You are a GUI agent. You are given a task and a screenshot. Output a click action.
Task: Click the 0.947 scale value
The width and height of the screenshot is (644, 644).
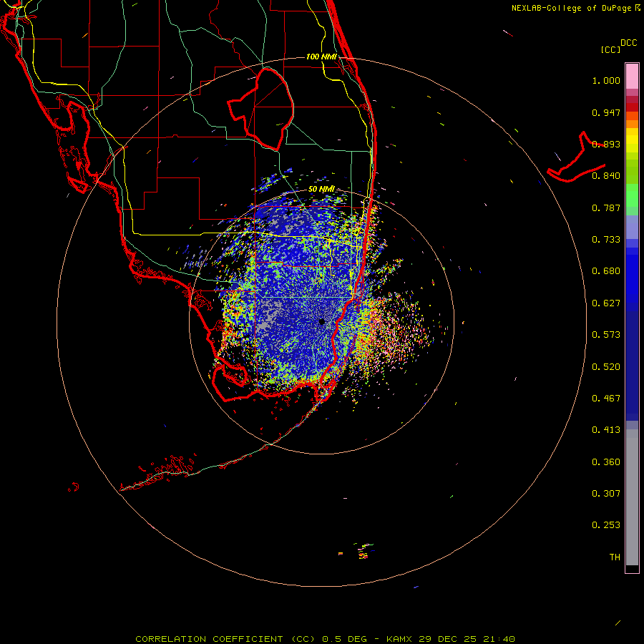point(606,112)
